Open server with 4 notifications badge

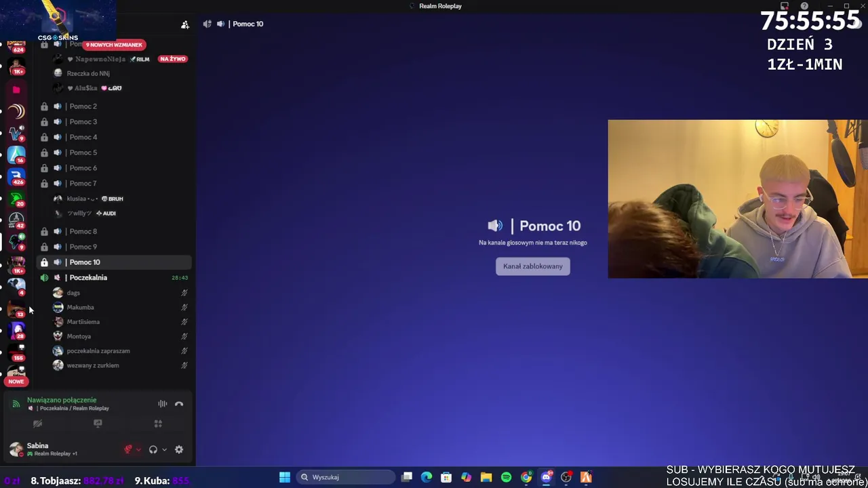tap(16, 286)
